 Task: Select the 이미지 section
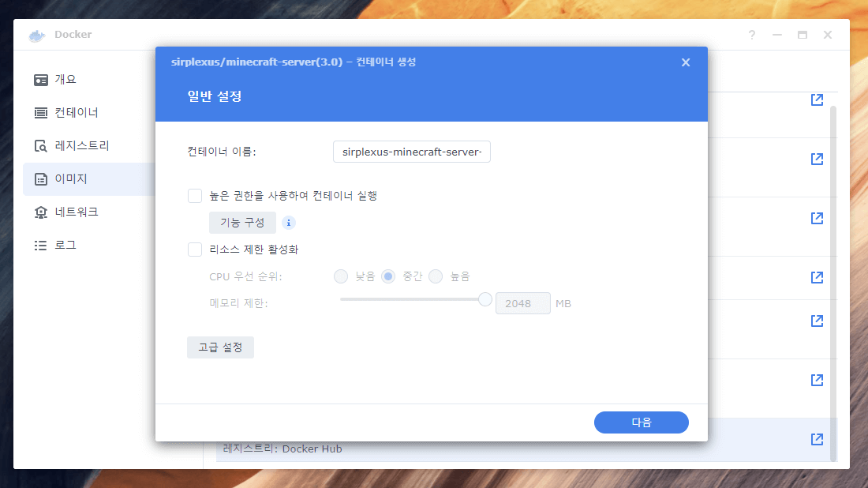click(x=88, y=179)
